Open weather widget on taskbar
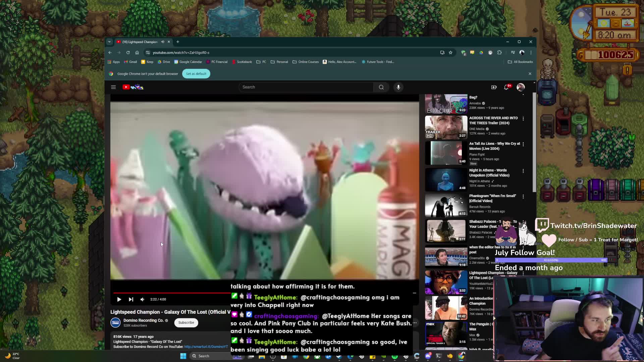This screenshot has height=362, width=644. (12, 356)
